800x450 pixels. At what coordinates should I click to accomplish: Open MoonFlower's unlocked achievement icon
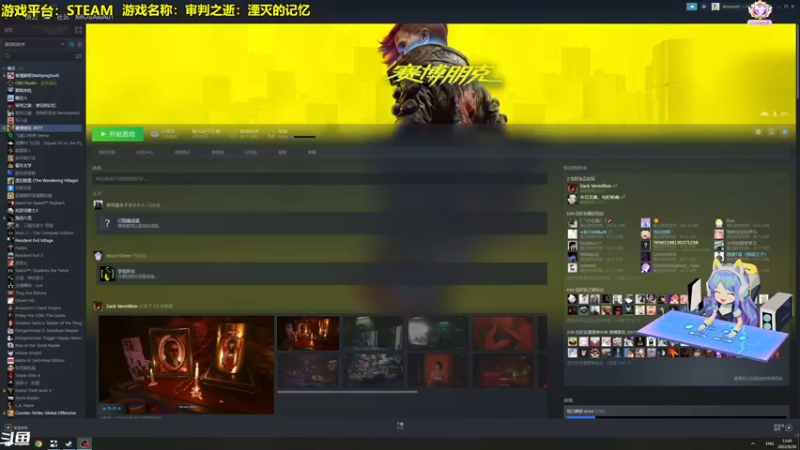pyautogui.click(x=107, y=274)
